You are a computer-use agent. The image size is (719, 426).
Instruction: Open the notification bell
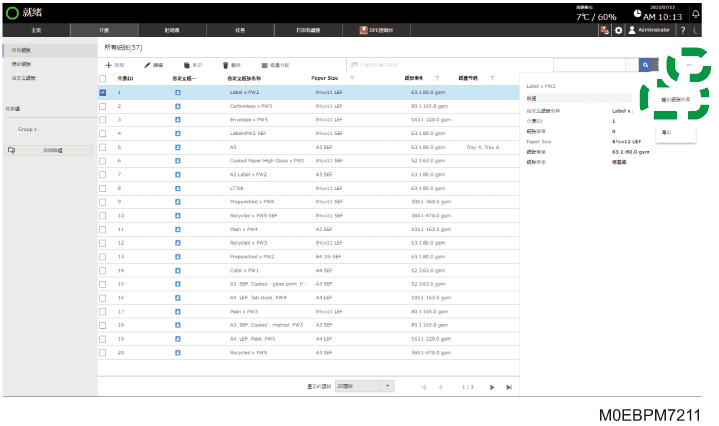[695, 14]
